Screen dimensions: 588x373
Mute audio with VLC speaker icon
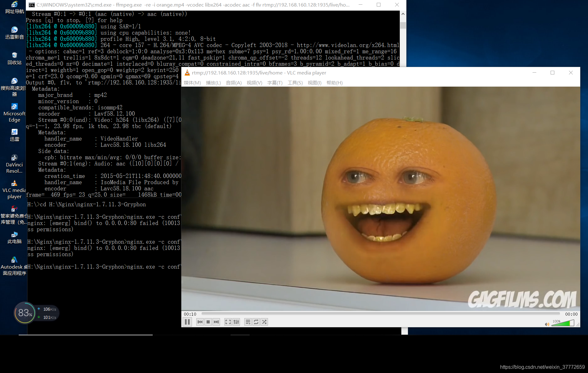click(547, 324)
